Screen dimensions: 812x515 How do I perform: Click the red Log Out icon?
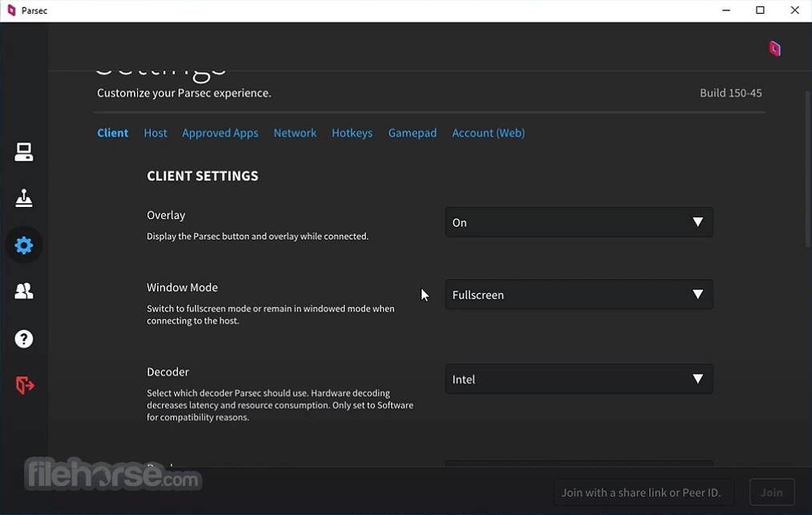pos(24,385)
